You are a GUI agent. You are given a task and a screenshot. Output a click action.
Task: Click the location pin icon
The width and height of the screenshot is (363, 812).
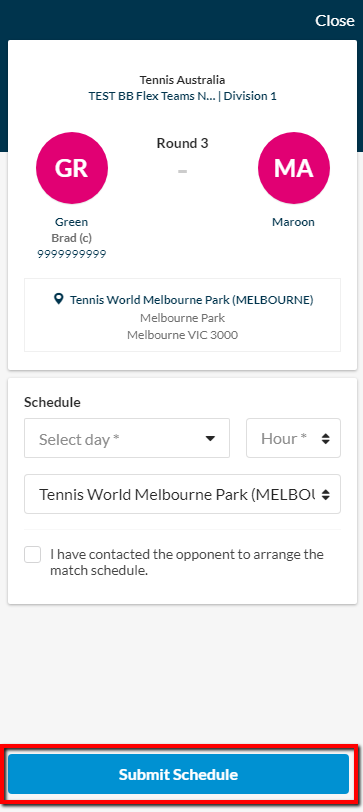59,299
